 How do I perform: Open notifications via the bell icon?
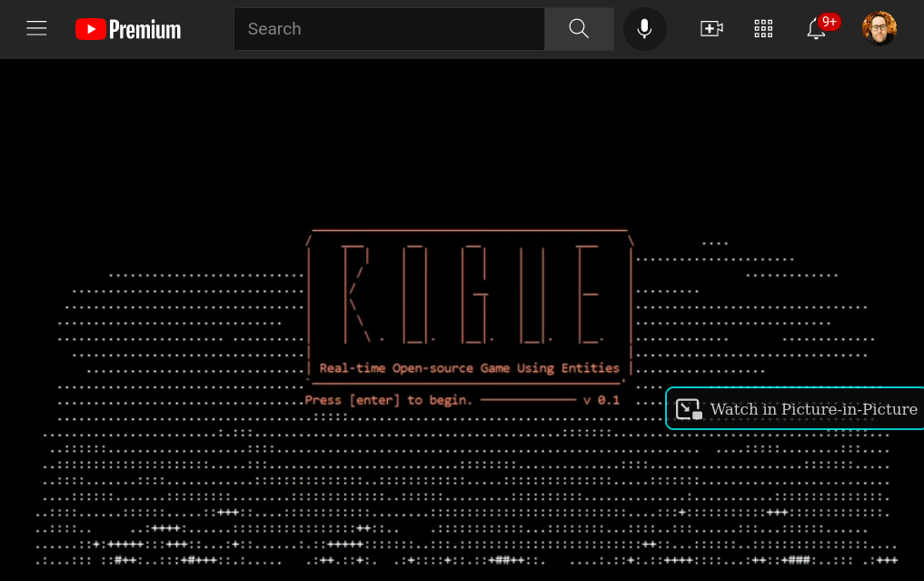816,30
